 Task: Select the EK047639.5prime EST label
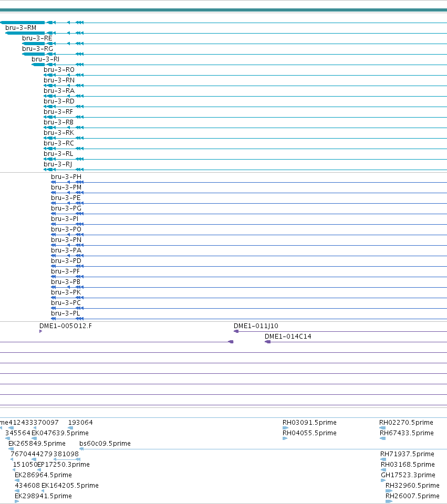tap(60, 433)
